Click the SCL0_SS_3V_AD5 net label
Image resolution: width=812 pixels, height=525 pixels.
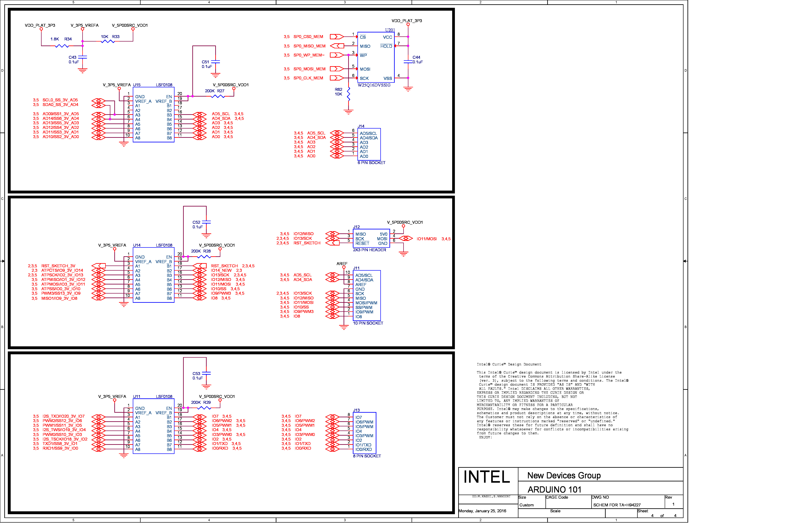click(60, 101)
